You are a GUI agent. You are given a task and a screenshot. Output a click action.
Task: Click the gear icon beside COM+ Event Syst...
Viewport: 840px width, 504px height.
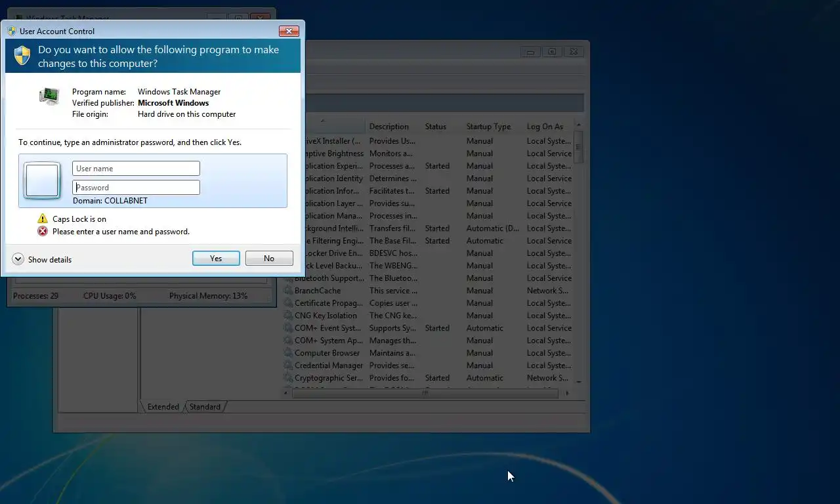[x=288, y=328]
